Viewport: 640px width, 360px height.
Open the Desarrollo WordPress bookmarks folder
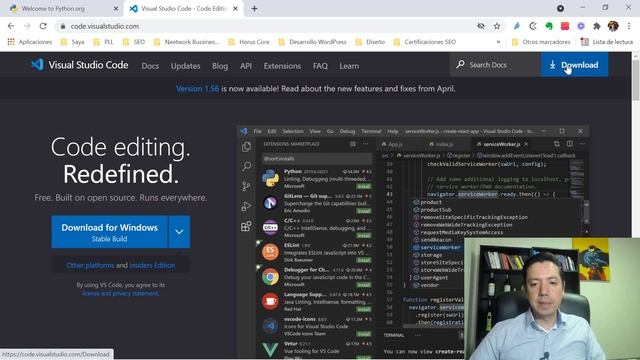coord(312,42)
